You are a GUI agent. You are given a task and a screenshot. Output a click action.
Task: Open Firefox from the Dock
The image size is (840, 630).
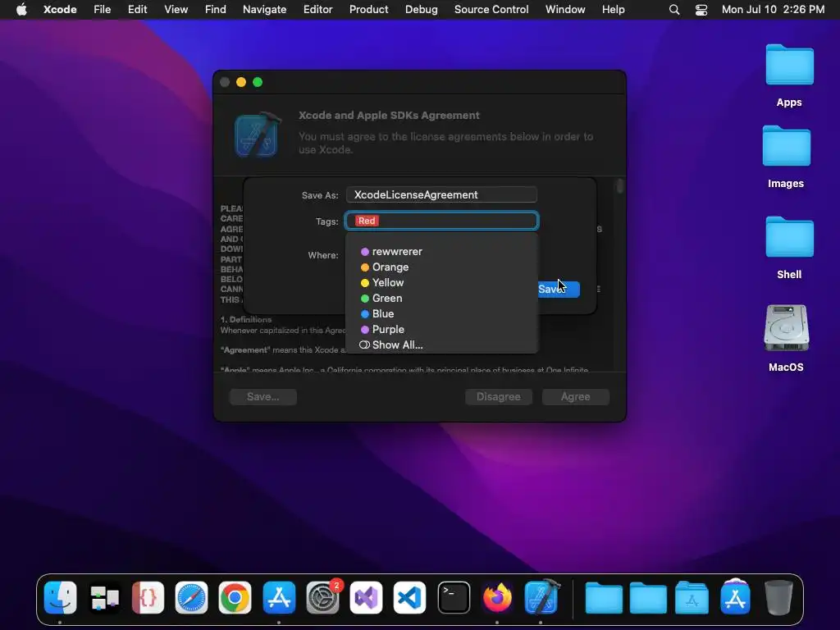coord(497,597)
